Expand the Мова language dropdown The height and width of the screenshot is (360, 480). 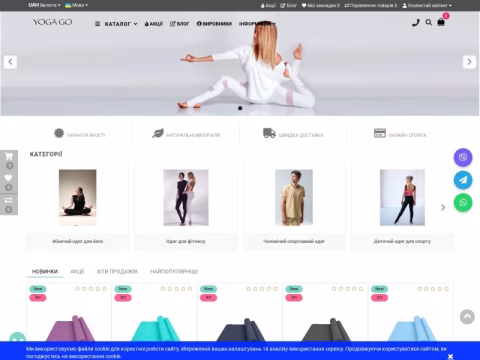coord(76,5)
